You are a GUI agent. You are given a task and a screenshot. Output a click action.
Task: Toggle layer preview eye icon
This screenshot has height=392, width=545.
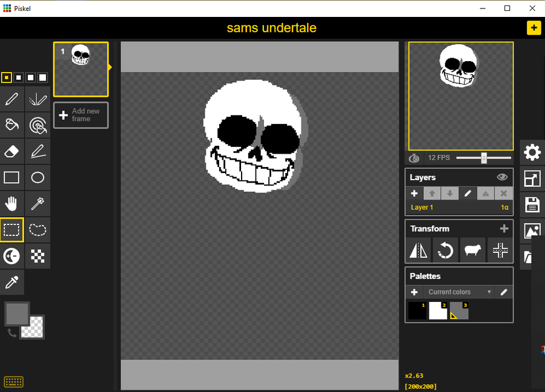pos(502,177)
